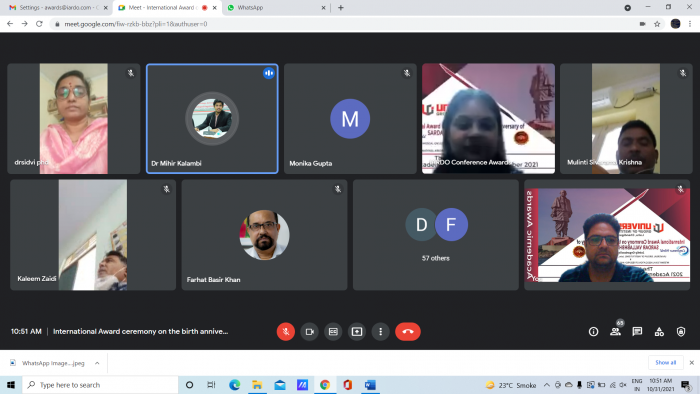
Task: Open the three-dot more options menu
Action: point(380,332)
